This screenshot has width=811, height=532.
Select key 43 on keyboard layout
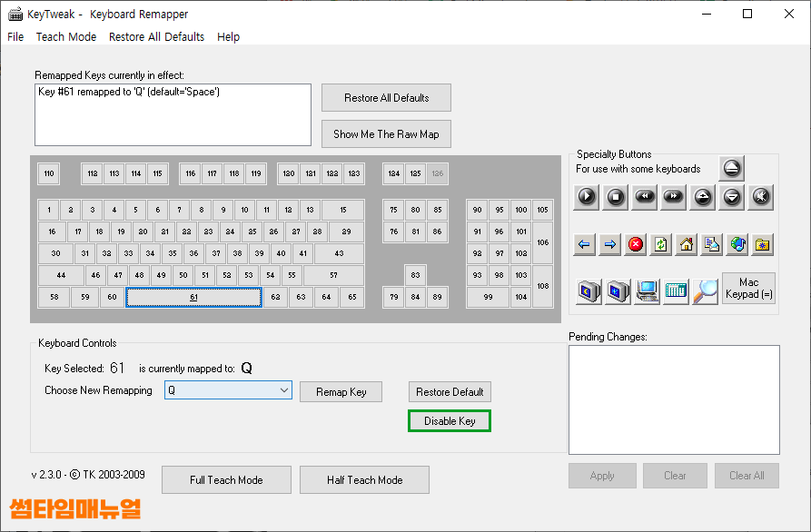[339, 253]
